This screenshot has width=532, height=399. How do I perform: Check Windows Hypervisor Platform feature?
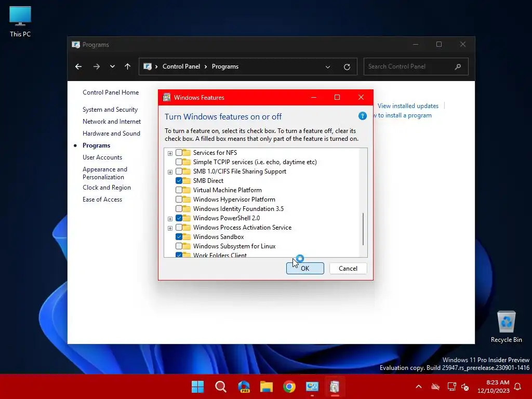[179, 199]
